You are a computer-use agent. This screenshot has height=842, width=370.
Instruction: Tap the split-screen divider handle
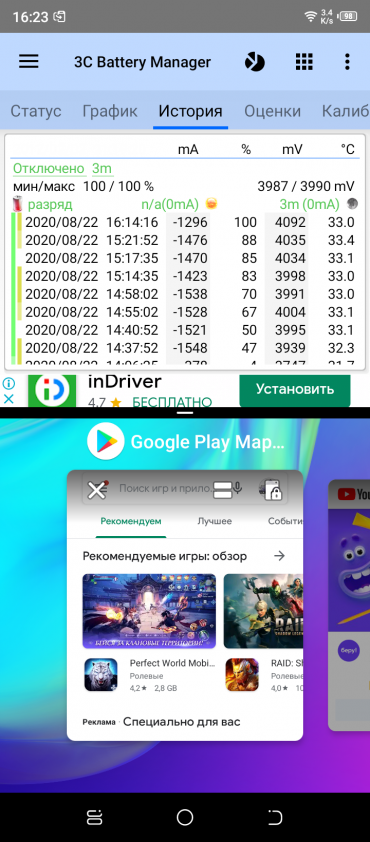(x=185, y=412)
